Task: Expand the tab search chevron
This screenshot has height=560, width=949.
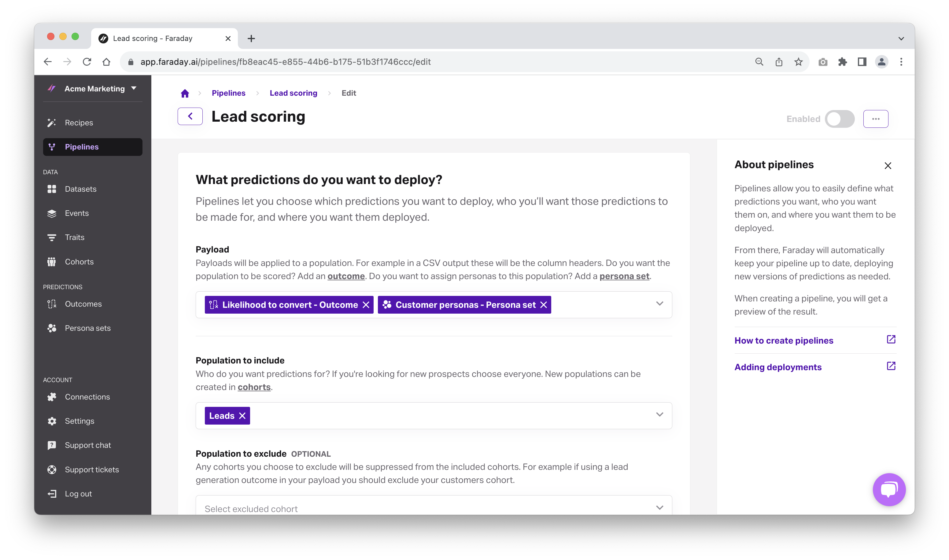Action: (901, 39)
